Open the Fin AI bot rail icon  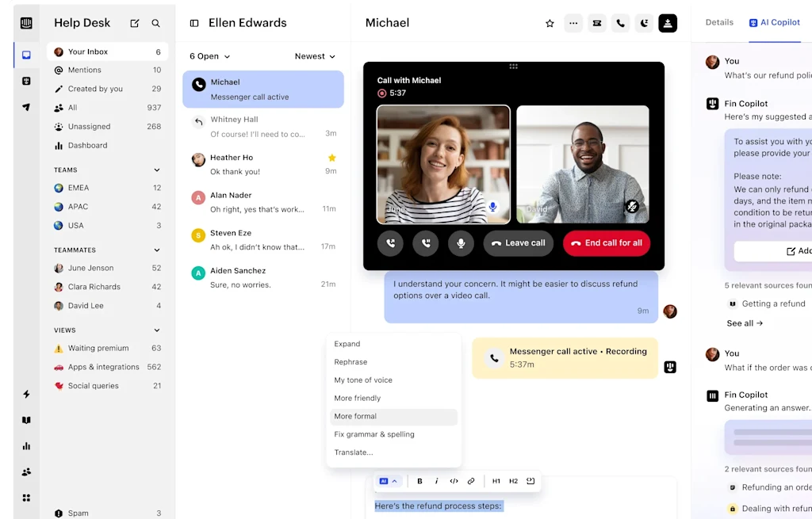coord(26,81)
